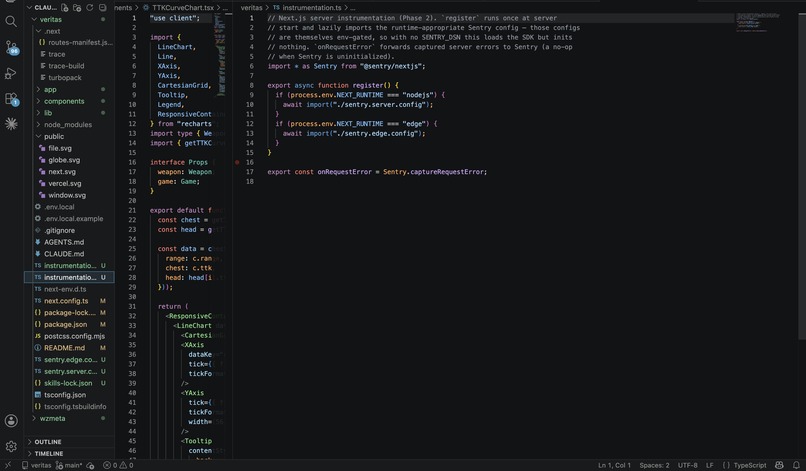Go to line via Ln 1, Col 1
Screen dimensions: 806x471
(614, 465)
